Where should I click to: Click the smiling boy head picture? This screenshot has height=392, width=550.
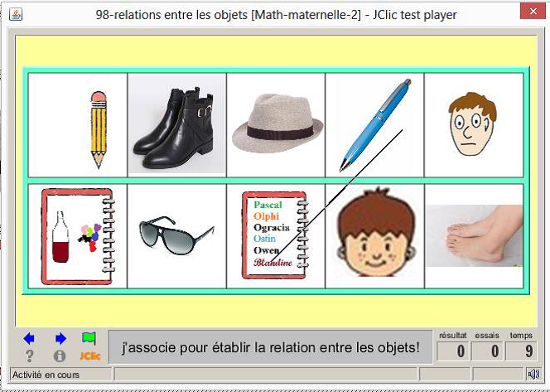pyautogui.click(x=374, y=236)
